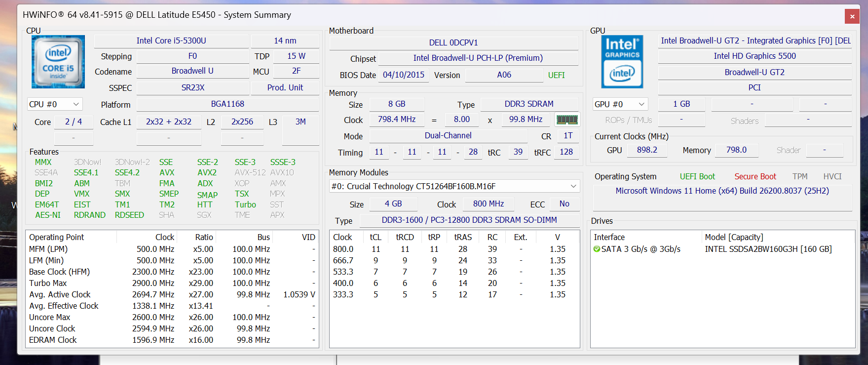
Task: Click the memory module icon beside 99.8 MHz
Action: (x=567, y=120)
